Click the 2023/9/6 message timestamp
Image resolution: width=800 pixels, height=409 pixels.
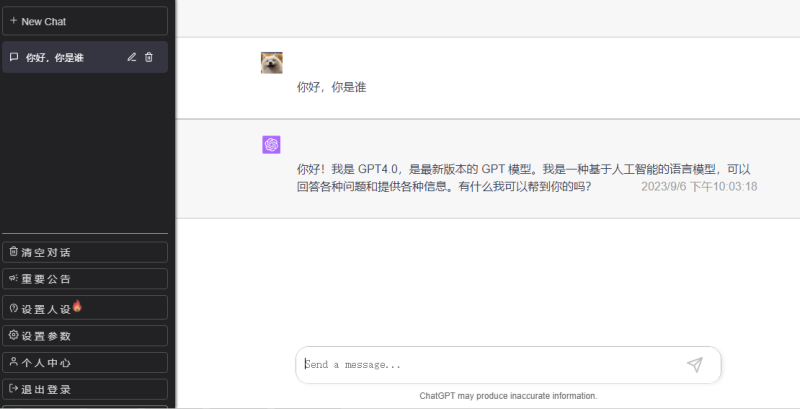click(698, 186)
